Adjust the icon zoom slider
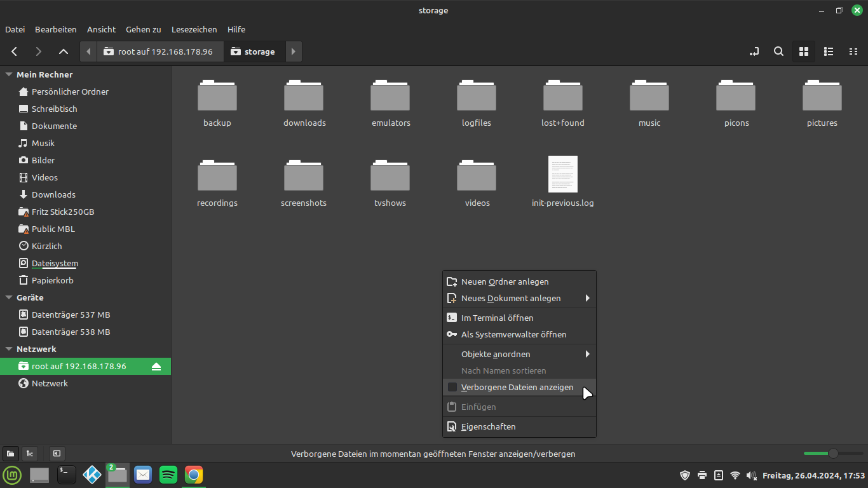Screen dimensions: 868x488 (832, 454)
